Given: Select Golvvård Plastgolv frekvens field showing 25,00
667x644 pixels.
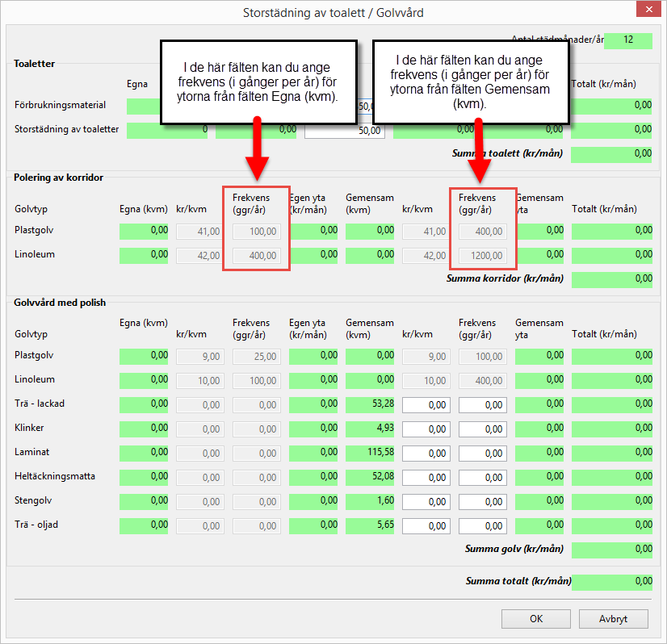Looking at the screenshot, I should coord(257,356).
